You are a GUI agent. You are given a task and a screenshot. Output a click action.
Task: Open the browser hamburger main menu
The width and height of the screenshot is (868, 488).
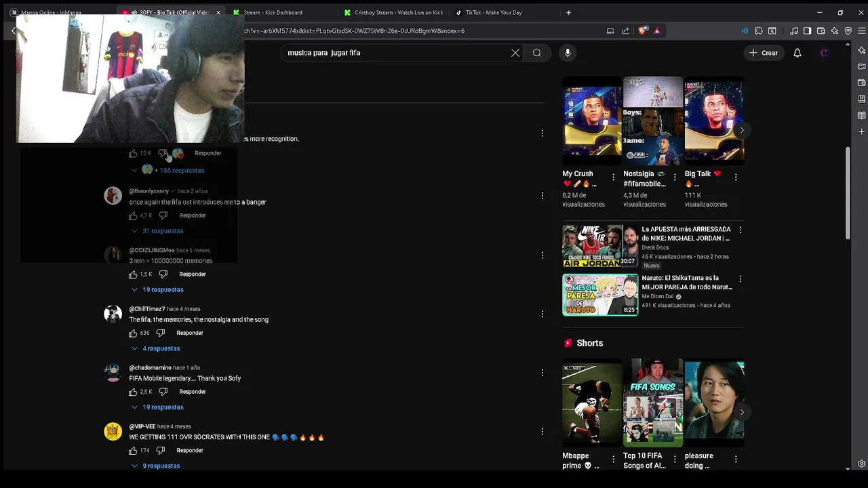(862, 30)
